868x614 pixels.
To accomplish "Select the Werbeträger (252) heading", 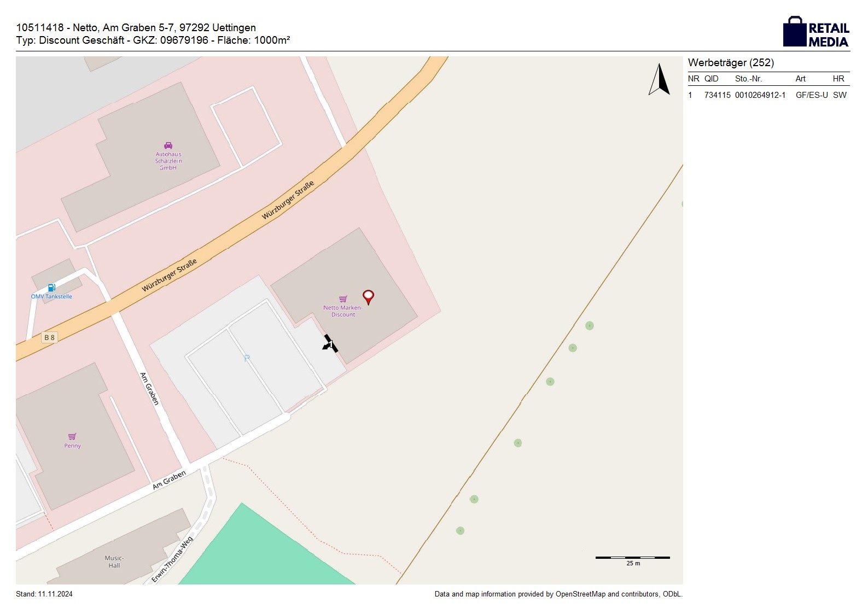I will (x=731, y=63).
